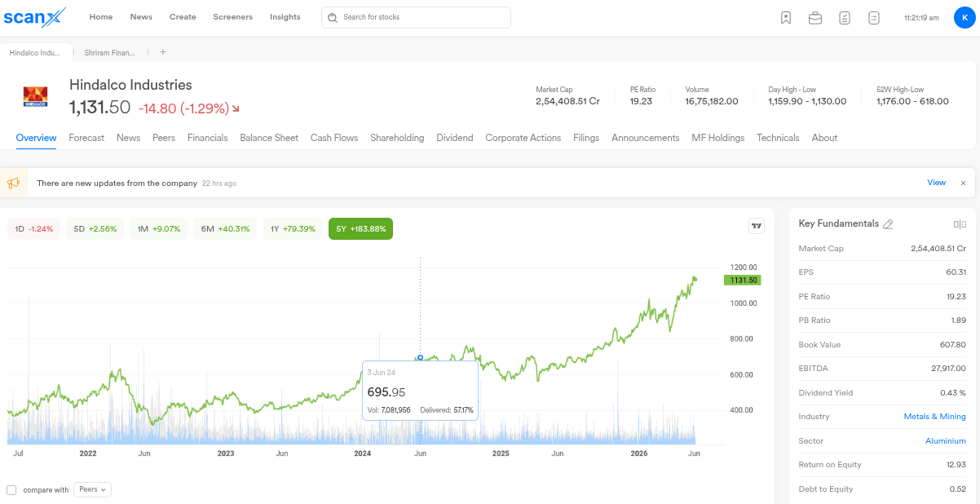Add a new stock tab with plus

(x=162, y=52)
